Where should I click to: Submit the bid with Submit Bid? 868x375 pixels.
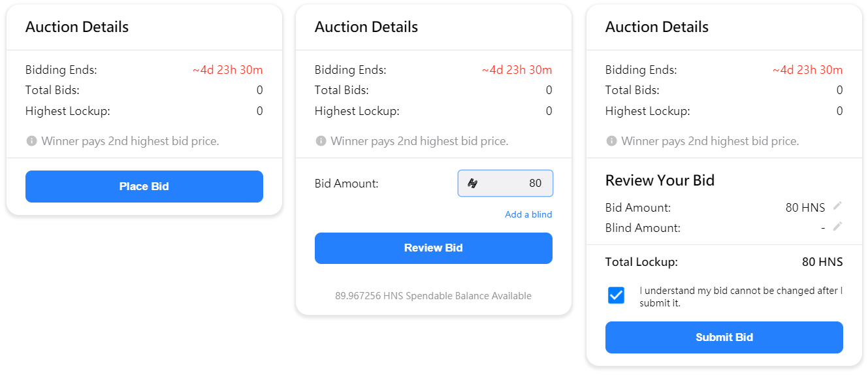(x=724, y=338)
